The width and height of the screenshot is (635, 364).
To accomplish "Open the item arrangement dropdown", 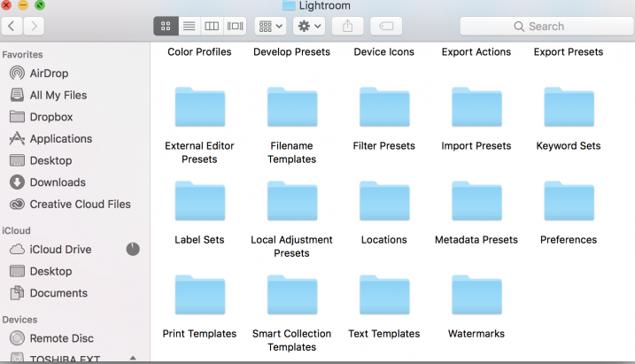I will [270, 27].
